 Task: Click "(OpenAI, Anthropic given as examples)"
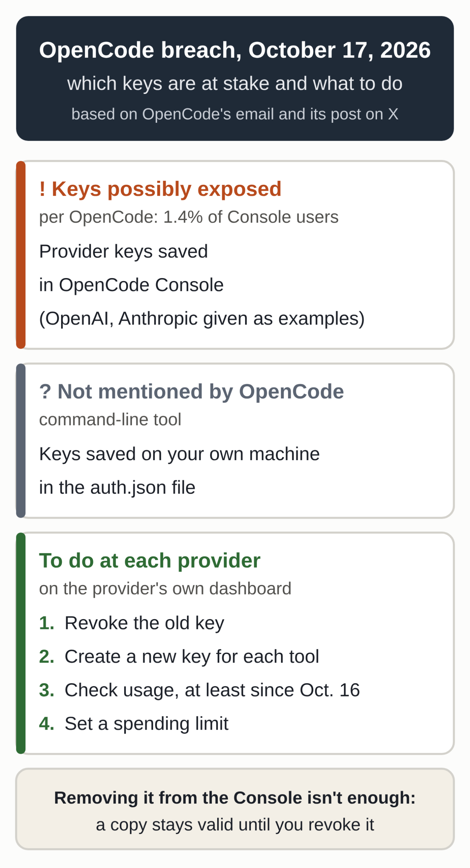point(202,318)
